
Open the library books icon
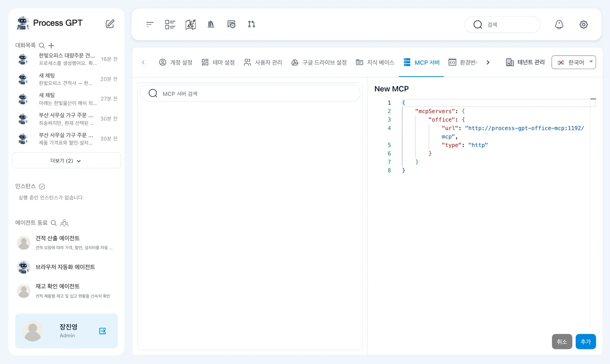click(211, 24)
